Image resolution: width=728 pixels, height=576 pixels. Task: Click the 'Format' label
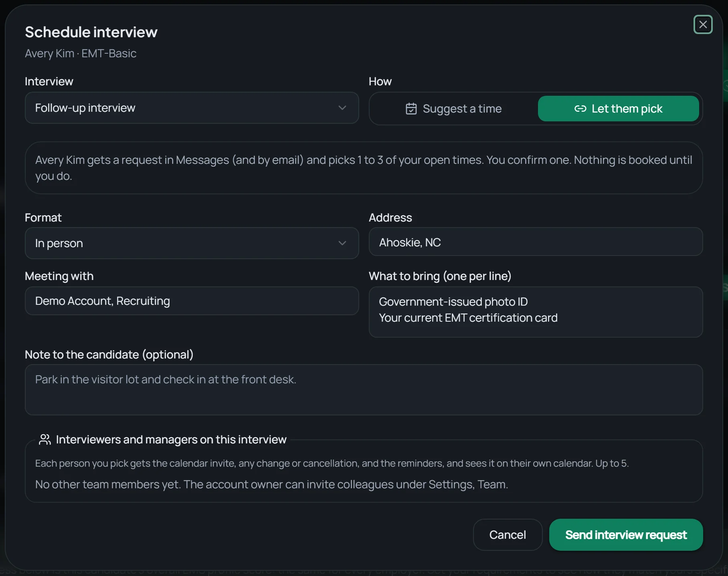[x=43, y=218]
